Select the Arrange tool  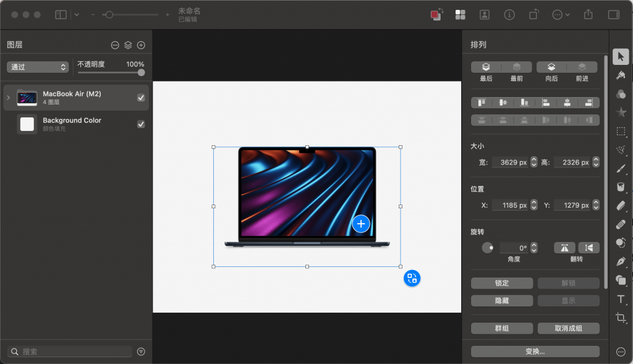[x=621, y=56]
